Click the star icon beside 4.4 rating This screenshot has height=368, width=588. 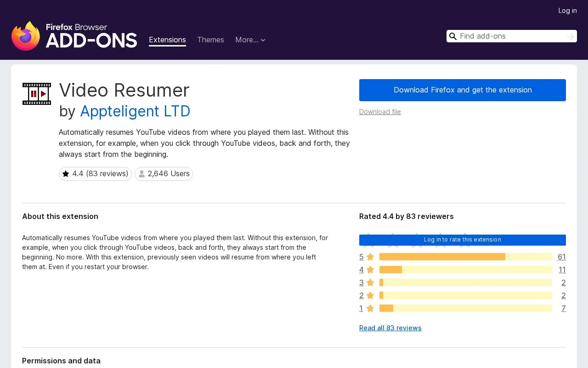66,174
